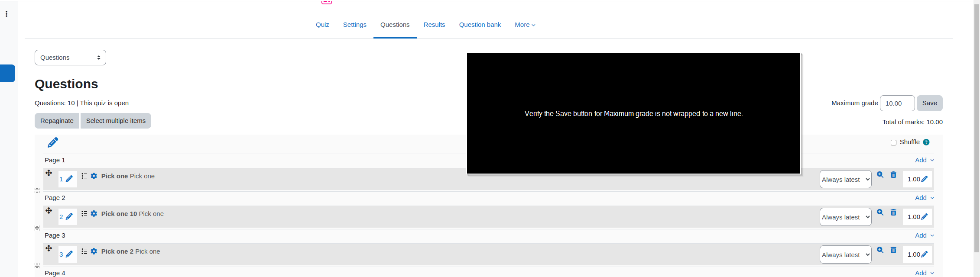The image size is (980, 277).
Task: Click the Repaginate button
Action: pos(57,121)
